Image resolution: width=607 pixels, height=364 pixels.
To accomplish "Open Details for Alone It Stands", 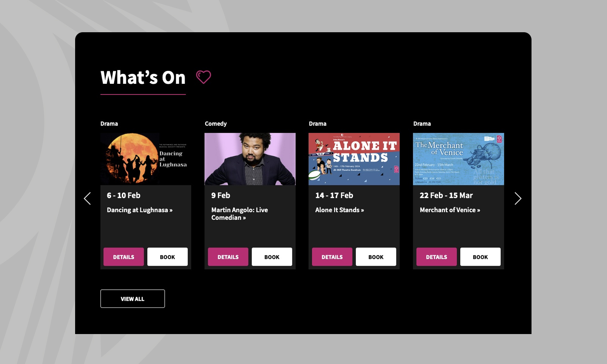I will 332,257.
